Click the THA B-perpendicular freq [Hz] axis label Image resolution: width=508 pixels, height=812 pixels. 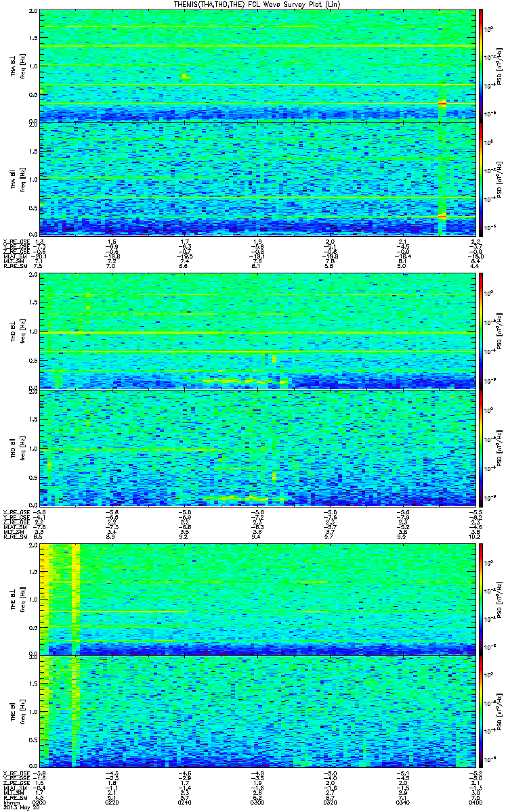18,66
